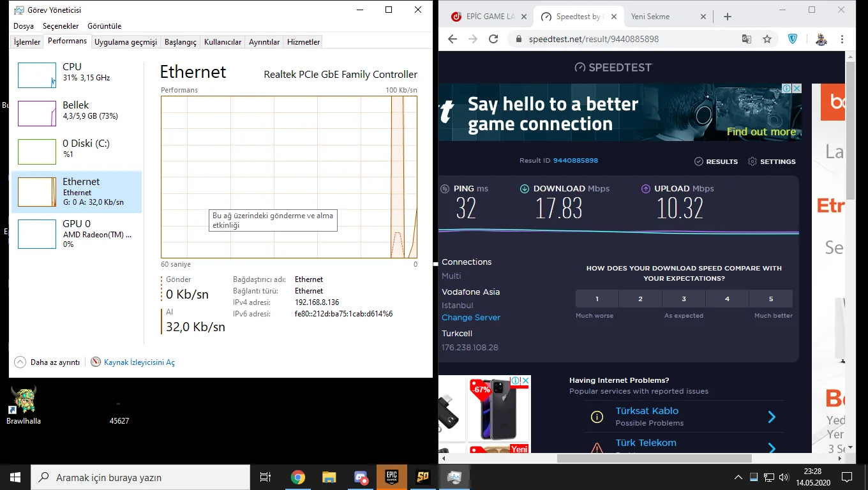Open the Seçenekler menu
Image resolution: width=868 pixels, height=490 pixels.
(61, 26)
